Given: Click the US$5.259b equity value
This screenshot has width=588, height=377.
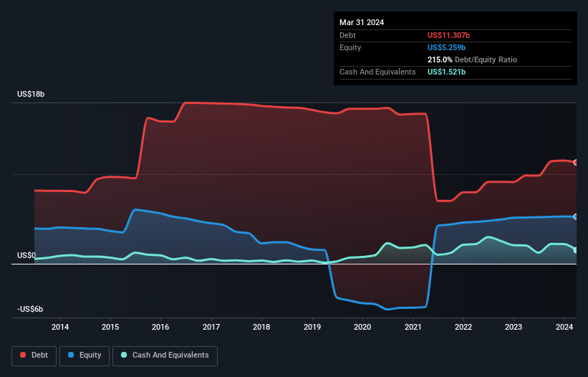Looking at the screenshot, I should [446, 47].
